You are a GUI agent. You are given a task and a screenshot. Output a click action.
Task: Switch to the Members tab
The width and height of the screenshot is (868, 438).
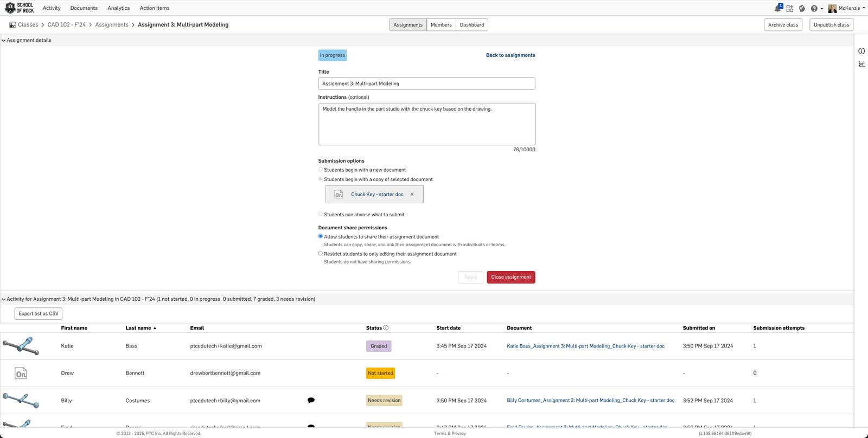coord(441,25)
